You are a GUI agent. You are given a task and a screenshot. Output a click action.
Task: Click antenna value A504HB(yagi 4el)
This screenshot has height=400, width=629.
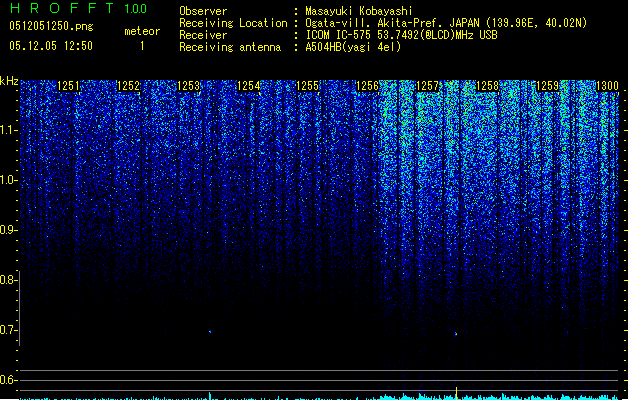point(353,47)
